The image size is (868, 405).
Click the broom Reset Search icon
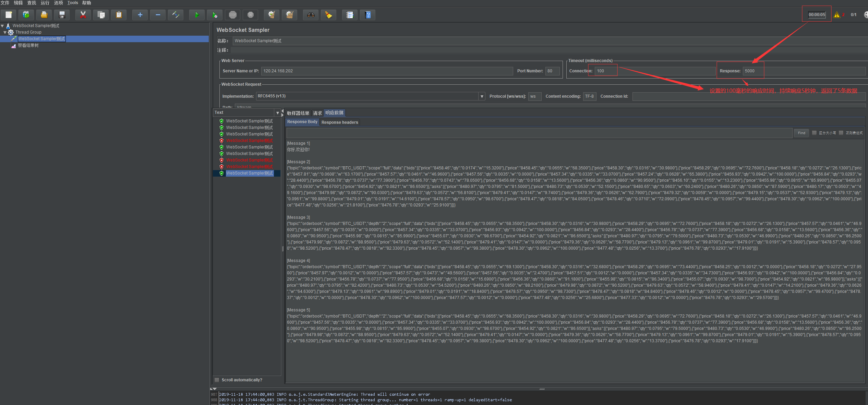point(328,15)
